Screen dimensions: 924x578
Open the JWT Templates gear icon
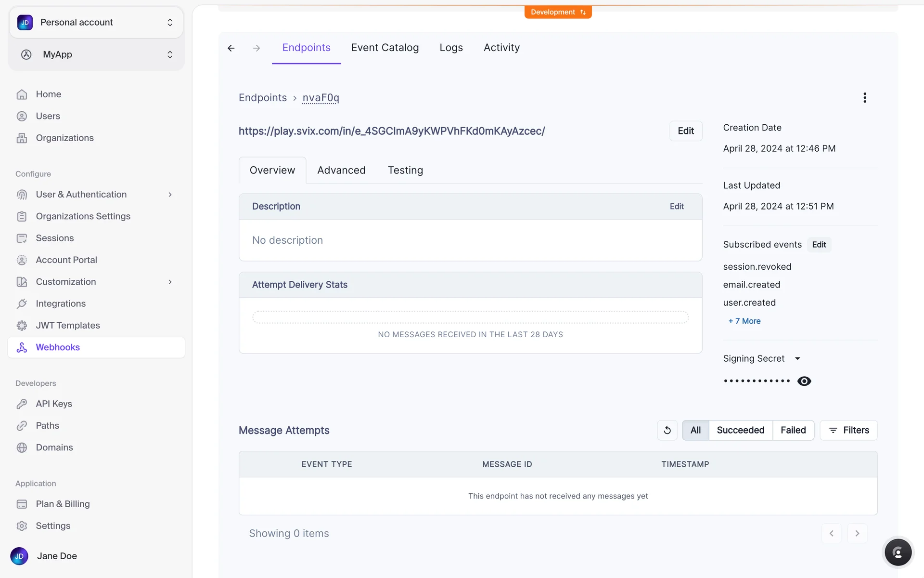(x=22, y=326)
